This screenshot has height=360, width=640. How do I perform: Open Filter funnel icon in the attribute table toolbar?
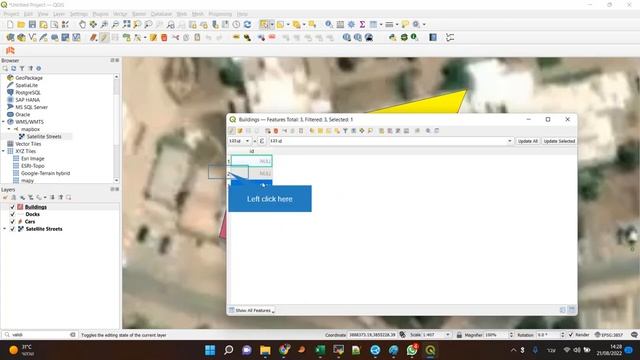pos(345,131)
